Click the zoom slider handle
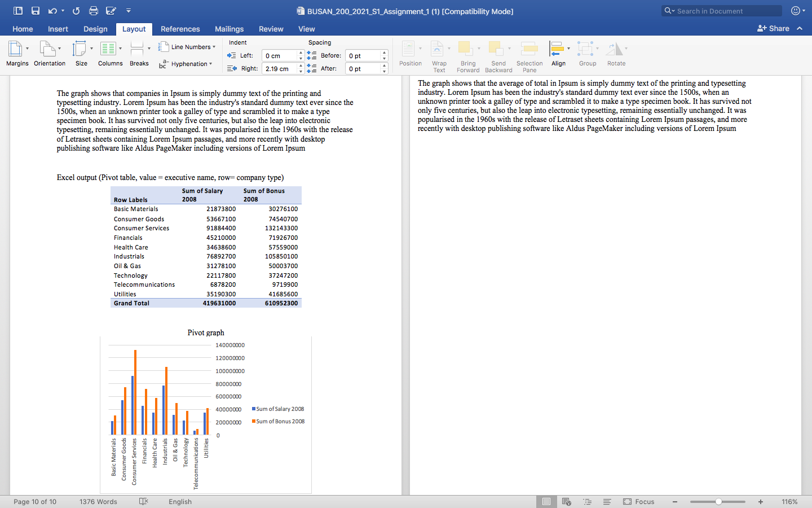The width and height of the screenshot is (812, 508). pos(718,501)
